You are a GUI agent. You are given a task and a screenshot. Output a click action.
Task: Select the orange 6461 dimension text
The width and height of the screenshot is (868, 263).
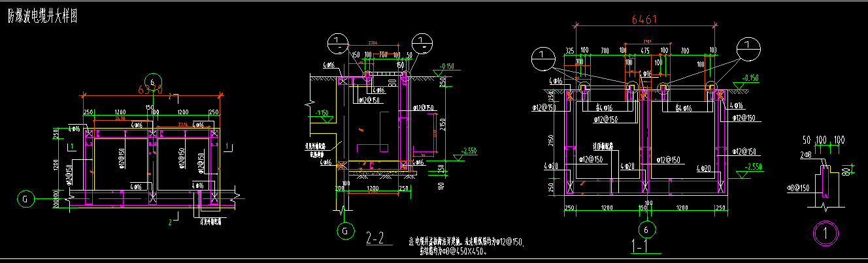coord(644,20)
